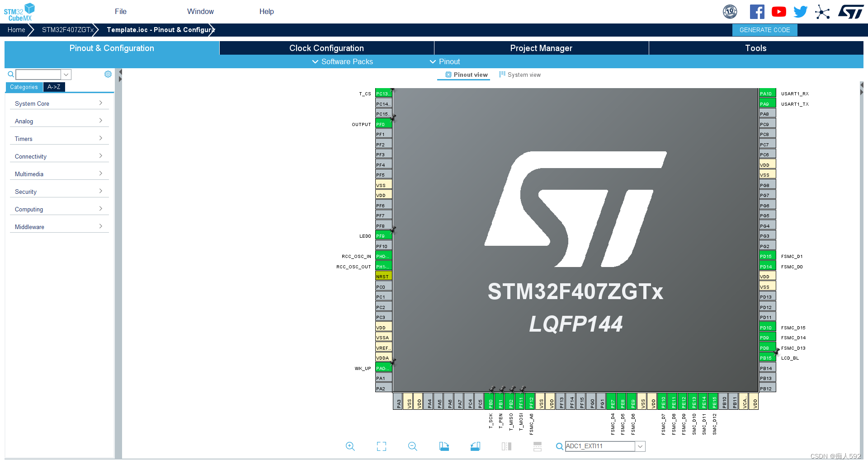Expand the Security category

pos(59,192)
